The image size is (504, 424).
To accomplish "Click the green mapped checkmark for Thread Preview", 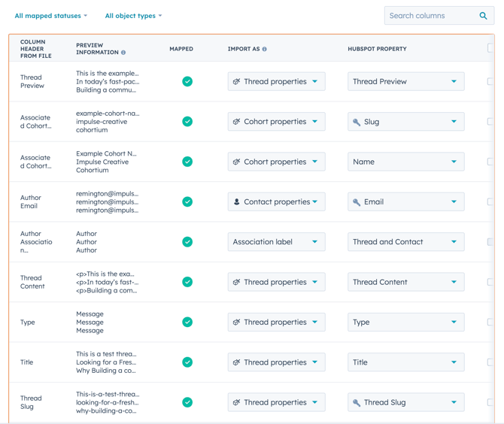I will tap(187, 81).
